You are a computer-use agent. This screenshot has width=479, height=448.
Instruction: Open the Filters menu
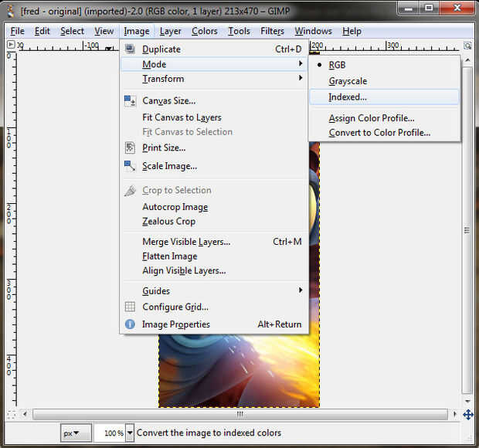pos(272,31)
